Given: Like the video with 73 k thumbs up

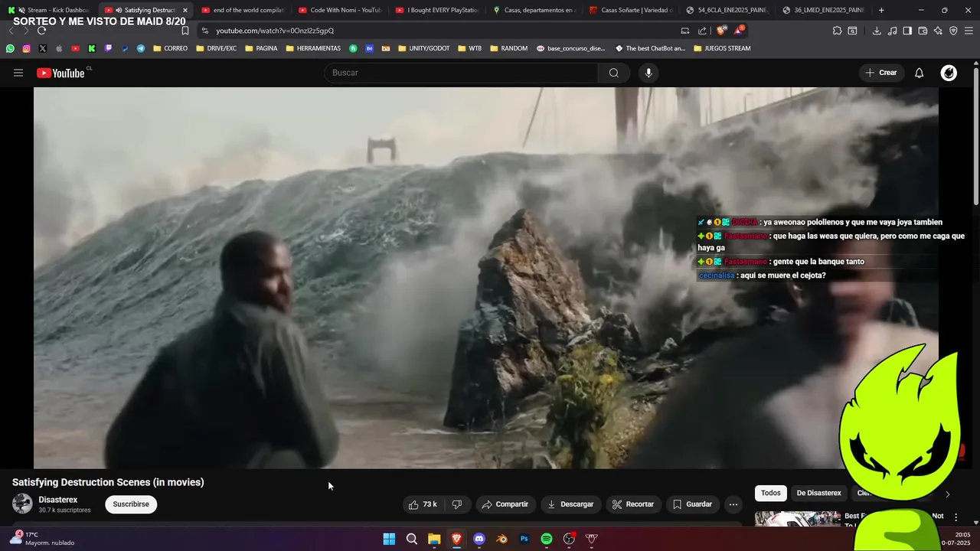Looking at the screenshot, I should [423, 504].
